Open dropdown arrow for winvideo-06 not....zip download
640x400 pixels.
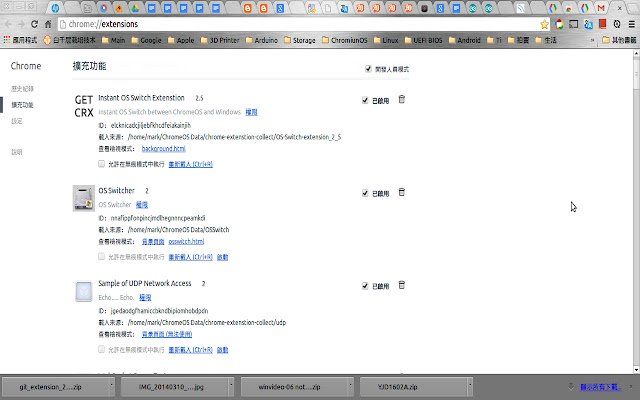pyautogui.click(x=350, y=387)
